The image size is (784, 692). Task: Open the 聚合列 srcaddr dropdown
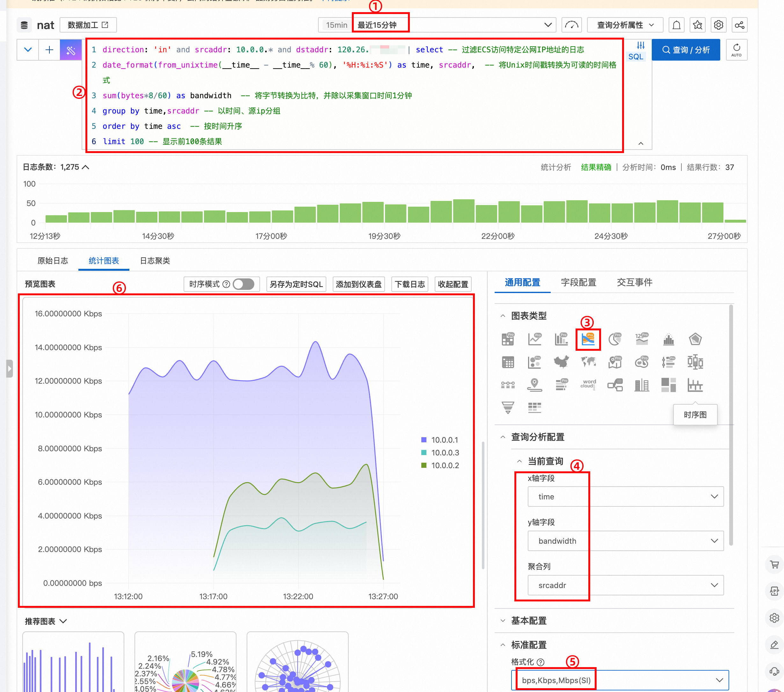click(626, 585)
